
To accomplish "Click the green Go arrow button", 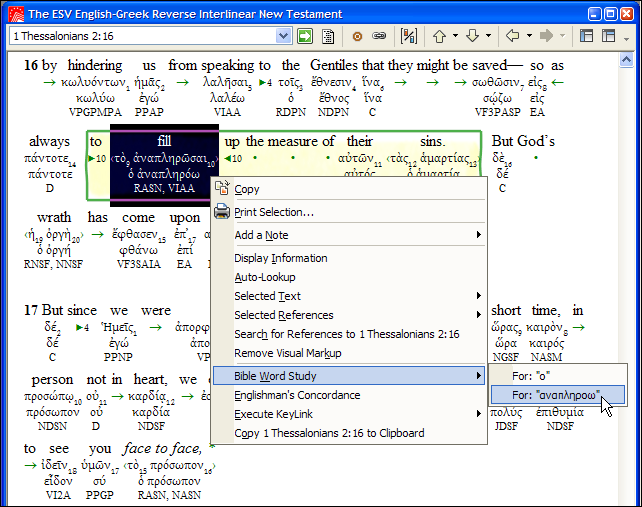I will pyautogui.click(x=304, y=36).
